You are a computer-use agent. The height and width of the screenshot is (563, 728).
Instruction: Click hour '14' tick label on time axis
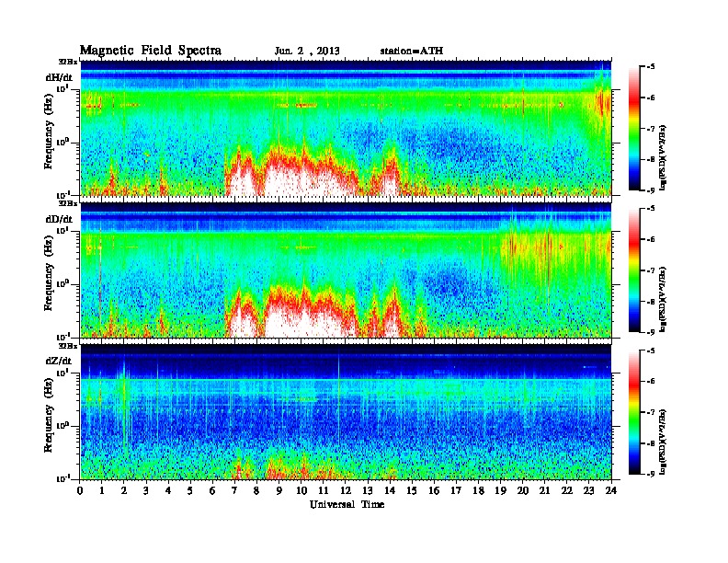click(x=390, y=490)
